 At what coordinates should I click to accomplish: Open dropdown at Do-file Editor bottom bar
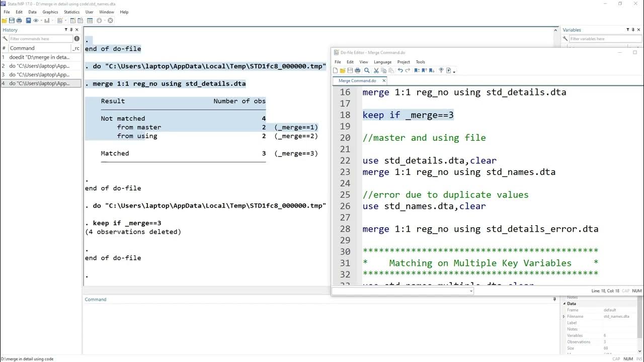coord(471,291)
